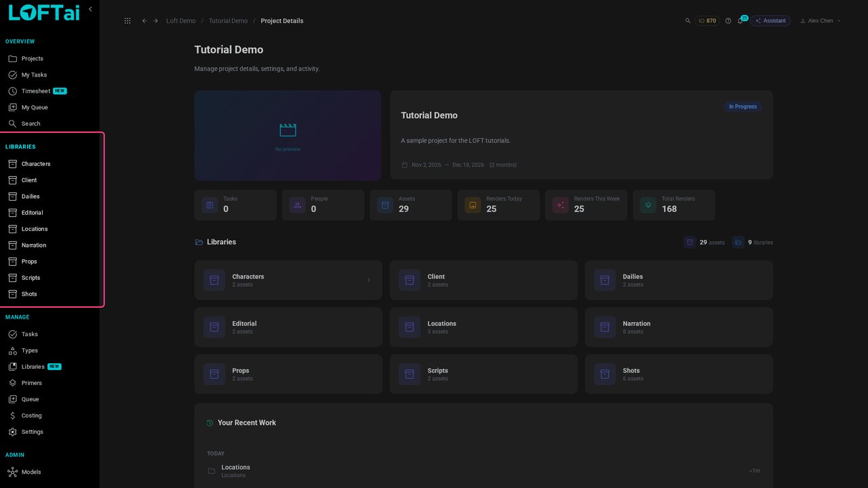
Task: Open Primers under Manage
Action: tap(50, 383)
